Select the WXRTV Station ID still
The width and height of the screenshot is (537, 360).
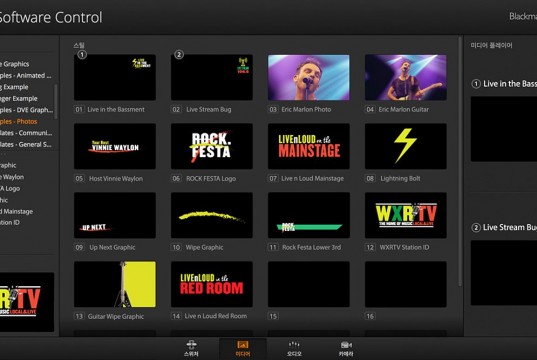tap(405, 215)
